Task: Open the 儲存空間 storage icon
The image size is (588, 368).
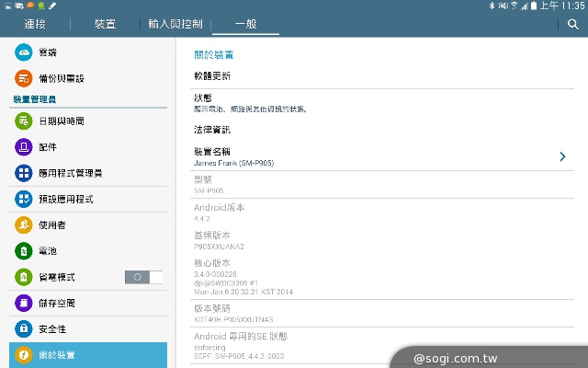Action: point(24,303)
